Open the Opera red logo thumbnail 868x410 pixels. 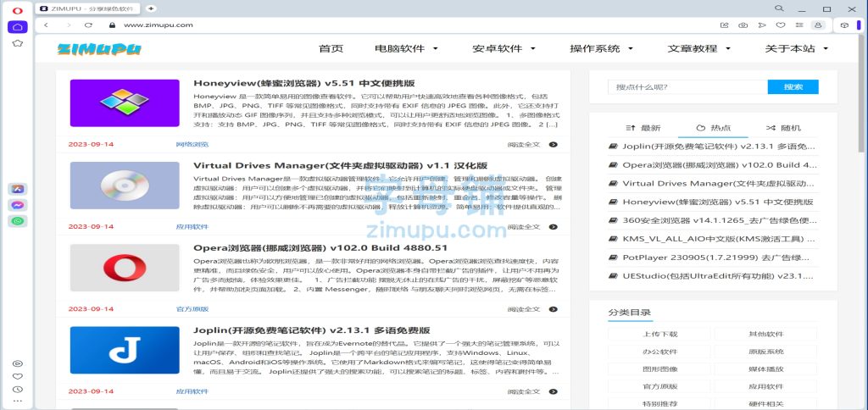[x=125, y=268]
